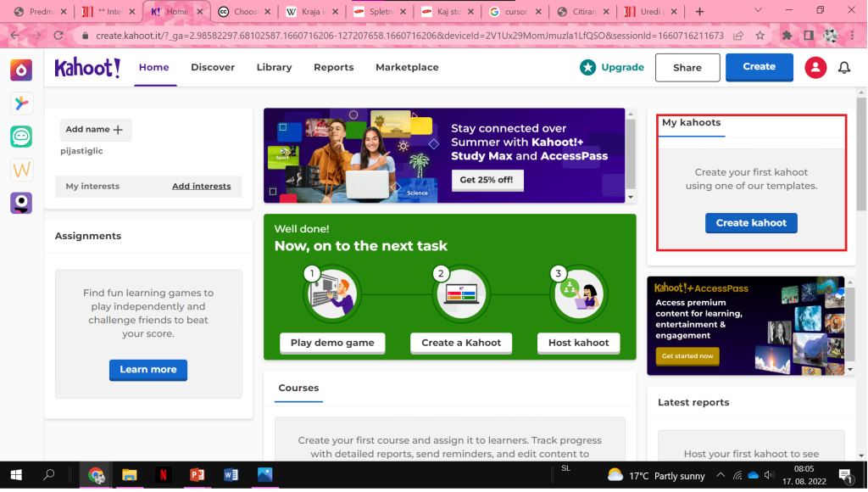Open the green smiley chat sidebar app
Screen dimensions: 868x492
pos(21,137)
